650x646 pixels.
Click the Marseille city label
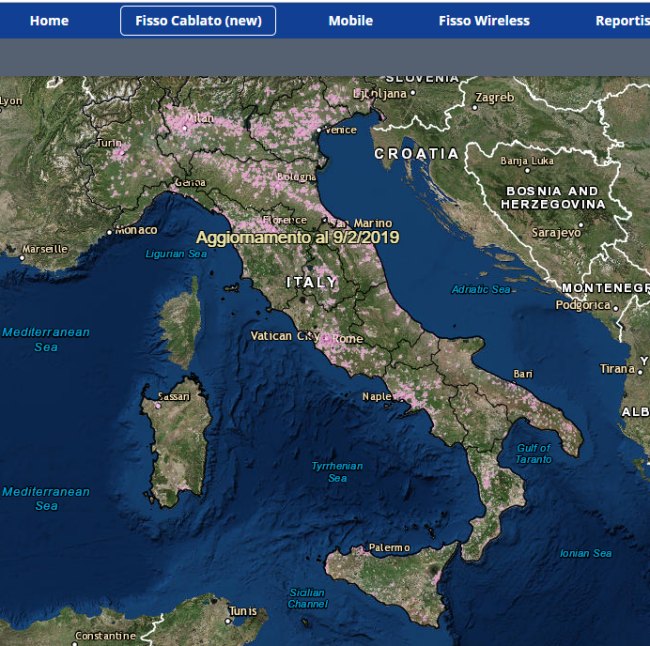pos(45,248)
